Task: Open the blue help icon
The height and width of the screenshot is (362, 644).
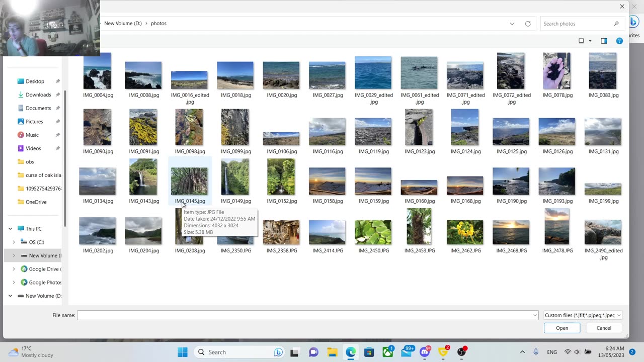Action: coord(619,41)
